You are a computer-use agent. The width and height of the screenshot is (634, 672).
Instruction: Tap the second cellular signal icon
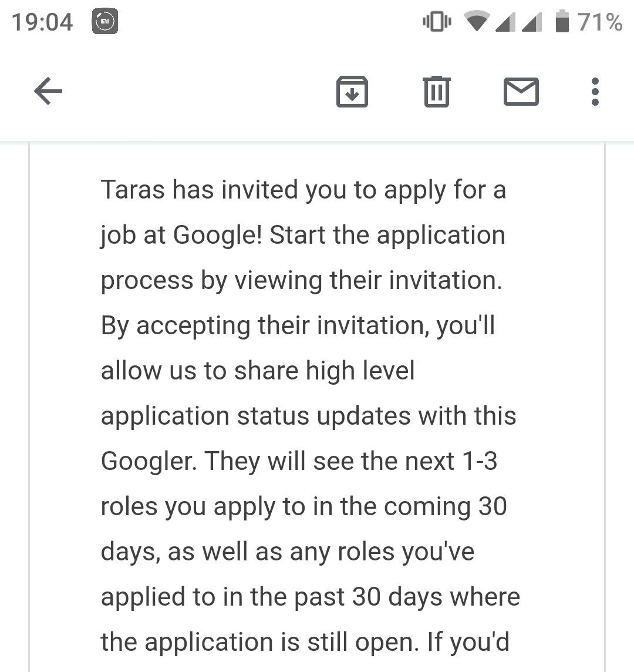click(x=533, y=22)
